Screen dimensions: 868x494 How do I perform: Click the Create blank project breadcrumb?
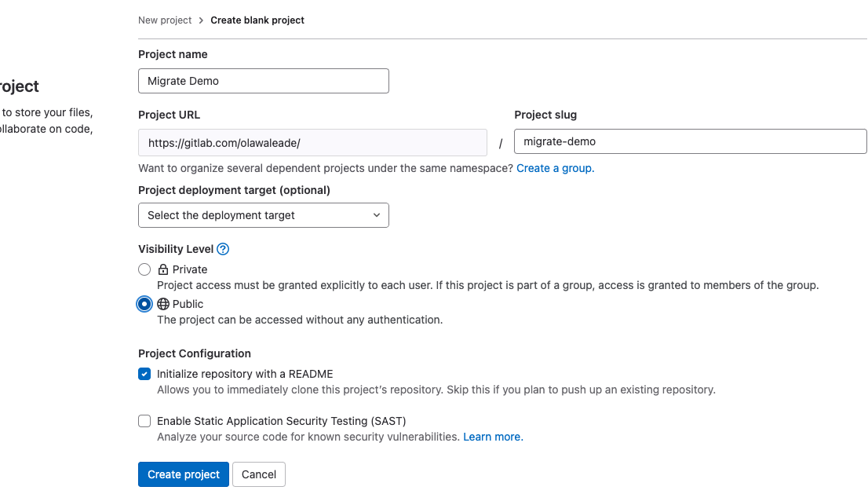[257, 20]
